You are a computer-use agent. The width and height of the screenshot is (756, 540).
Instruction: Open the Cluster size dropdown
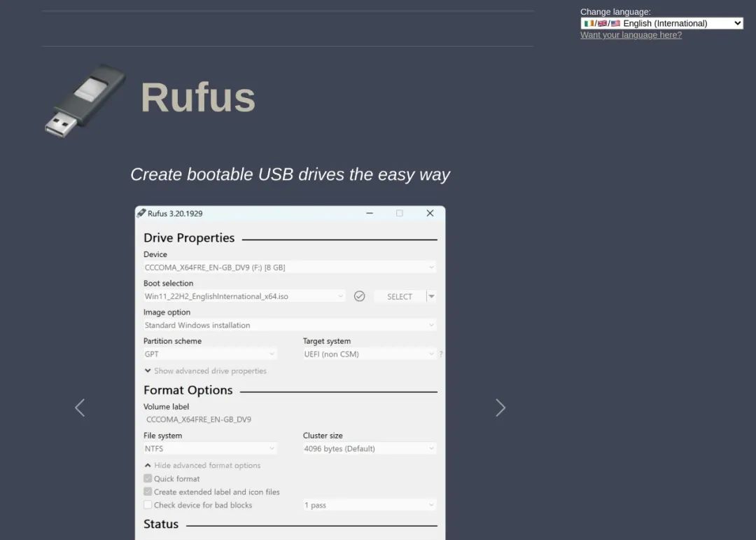[370, 449]
